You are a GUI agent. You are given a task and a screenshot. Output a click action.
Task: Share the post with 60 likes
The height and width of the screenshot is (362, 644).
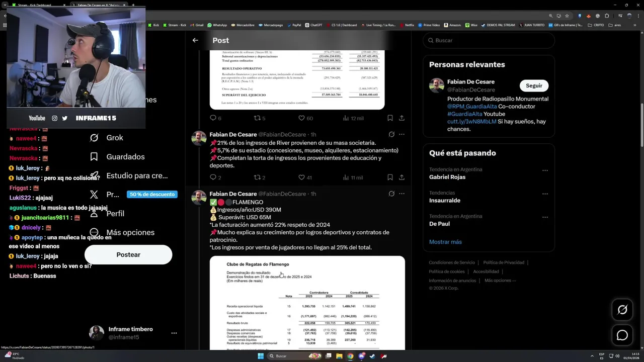point(401,118)
